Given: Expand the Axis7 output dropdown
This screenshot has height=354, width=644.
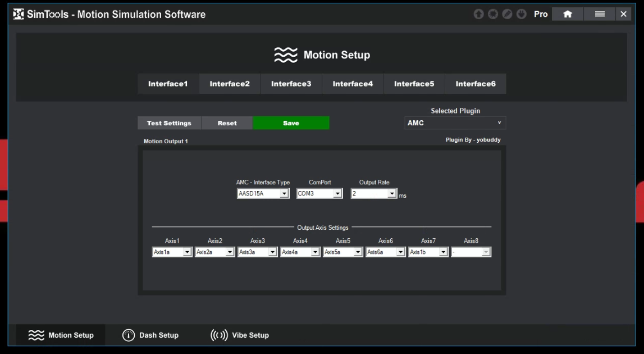Looking at the screenshot, I should (x=428, y=252).
